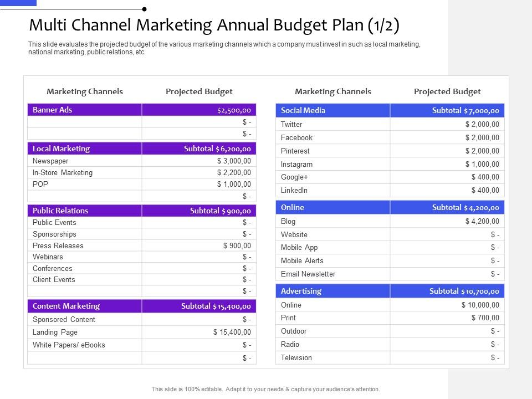
Task: Select the LinkedIn row label
Action: click(294, 190)
